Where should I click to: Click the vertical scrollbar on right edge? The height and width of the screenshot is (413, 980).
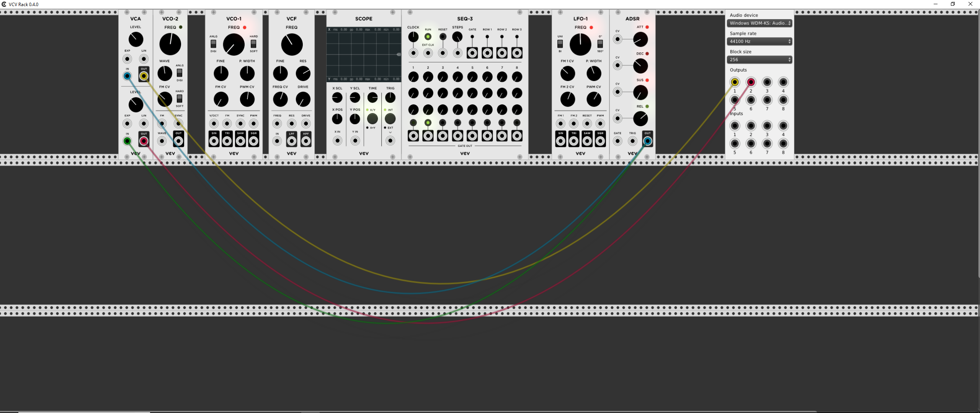[x=978, y=143]
